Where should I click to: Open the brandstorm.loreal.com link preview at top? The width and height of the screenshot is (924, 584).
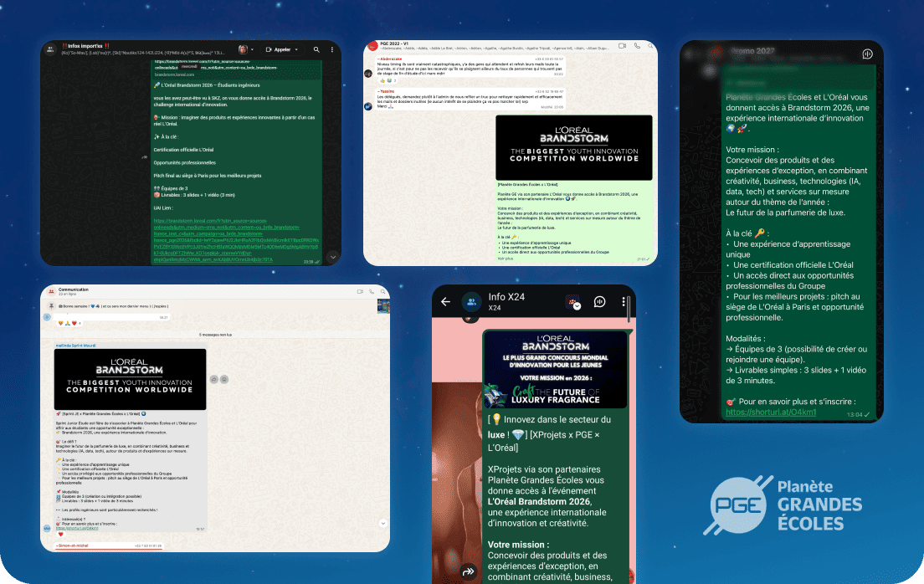point(236,68)
